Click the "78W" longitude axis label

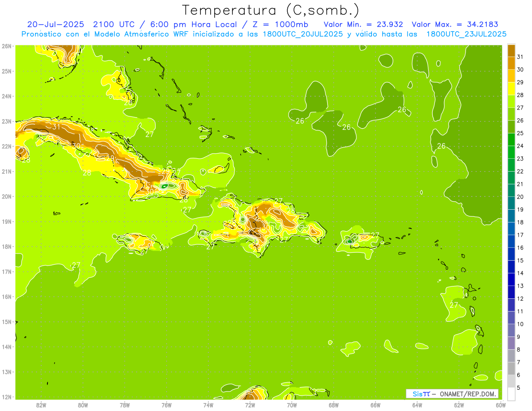pos(125,405)
